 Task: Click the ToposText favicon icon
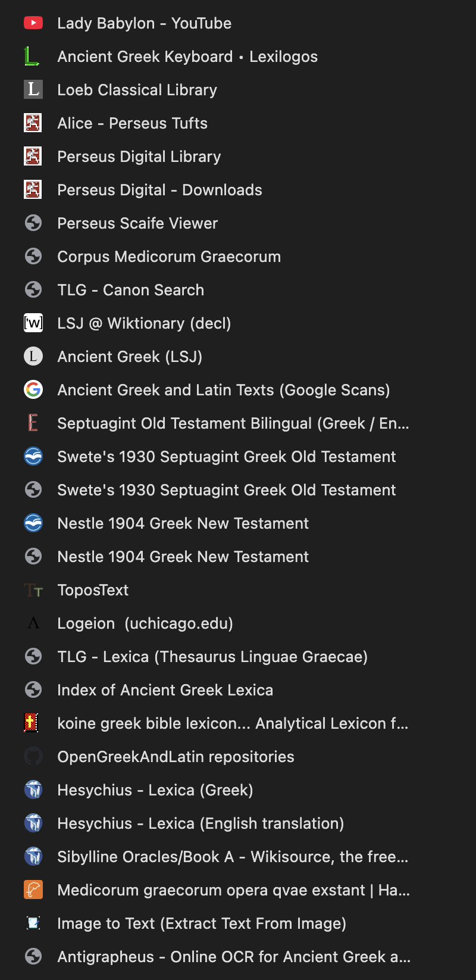click(33, 590)
